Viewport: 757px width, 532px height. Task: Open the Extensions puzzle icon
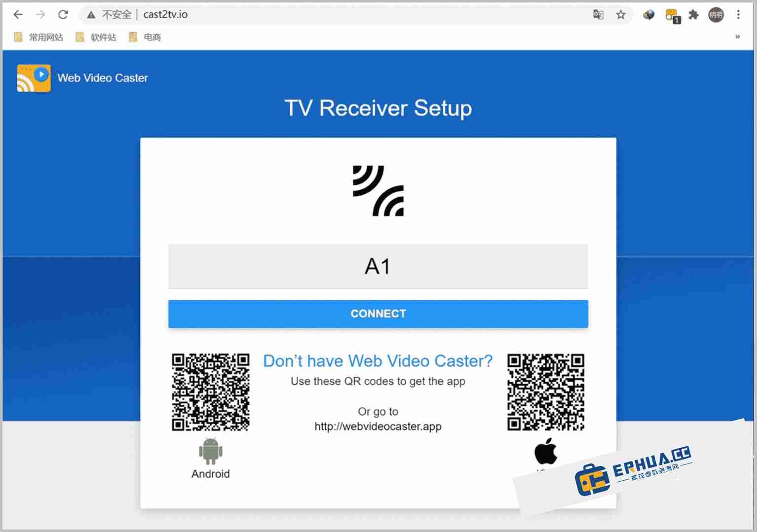pyautogui.click(x=694, y=15)
